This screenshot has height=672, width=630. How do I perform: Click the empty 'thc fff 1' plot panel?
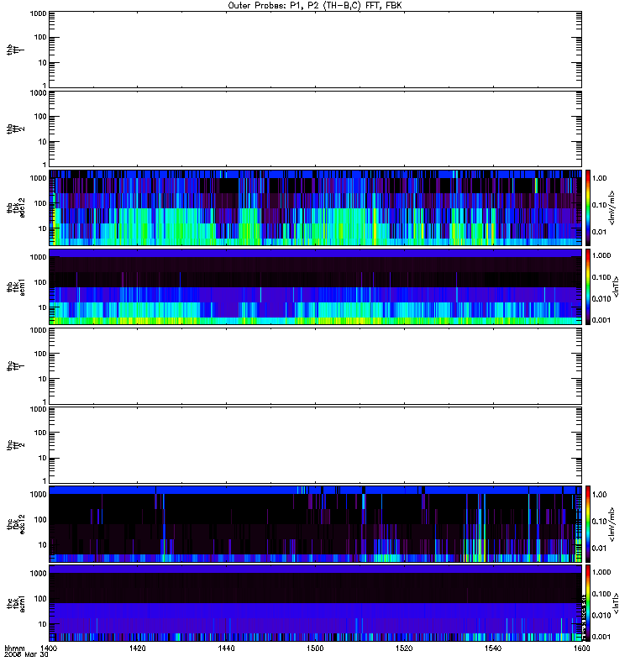[316, 366]
